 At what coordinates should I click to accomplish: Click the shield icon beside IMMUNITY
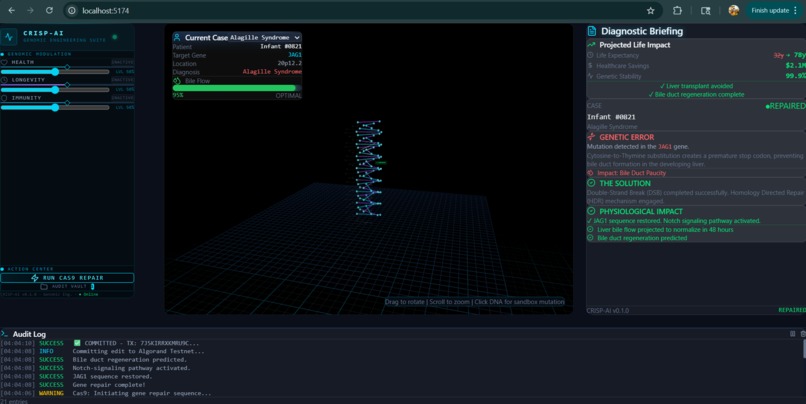[5, 98]
